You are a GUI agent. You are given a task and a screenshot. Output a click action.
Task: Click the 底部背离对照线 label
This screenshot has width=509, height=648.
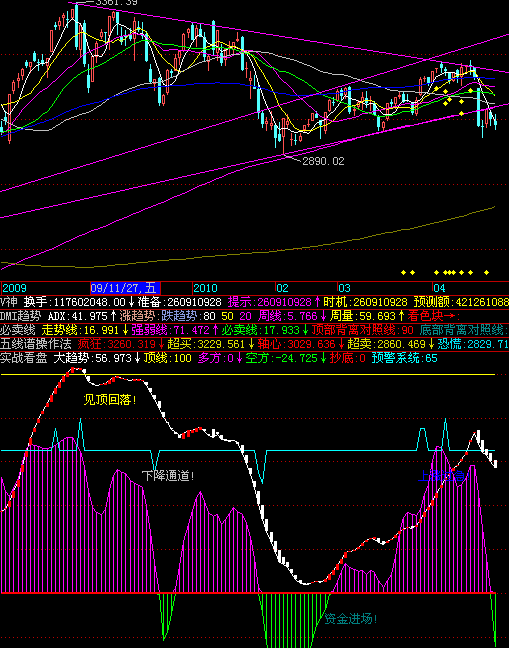pyautogui.click(x=464, y=330)
